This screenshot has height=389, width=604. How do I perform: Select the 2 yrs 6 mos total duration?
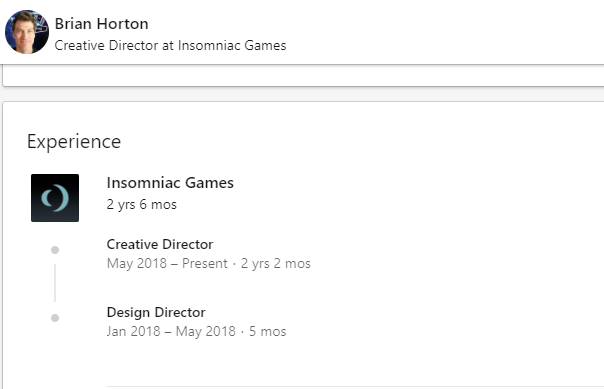click(x=141, y=205)
